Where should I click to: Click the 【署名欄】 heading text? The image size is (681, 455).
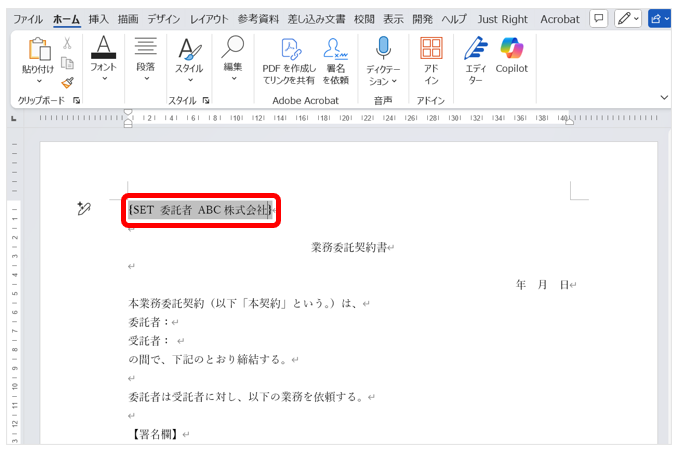click(x=155, y=434)
